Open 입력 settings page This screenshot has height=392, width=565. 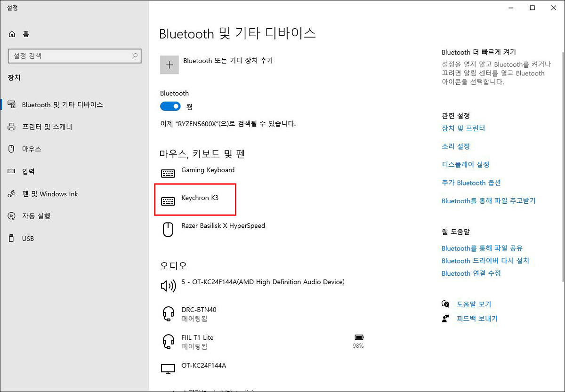click(x=28, y=171)
